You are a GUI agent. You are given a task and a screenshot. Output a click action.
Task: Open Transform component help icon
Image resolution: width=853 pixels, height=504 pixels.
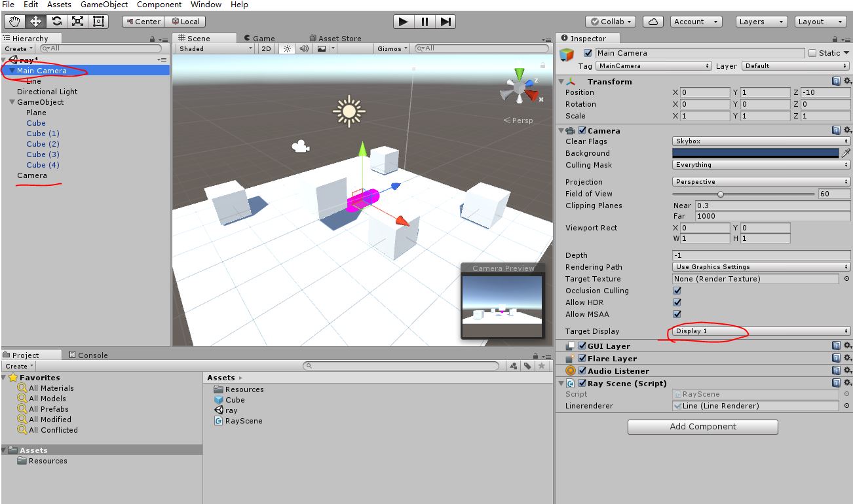click(836, 81)
